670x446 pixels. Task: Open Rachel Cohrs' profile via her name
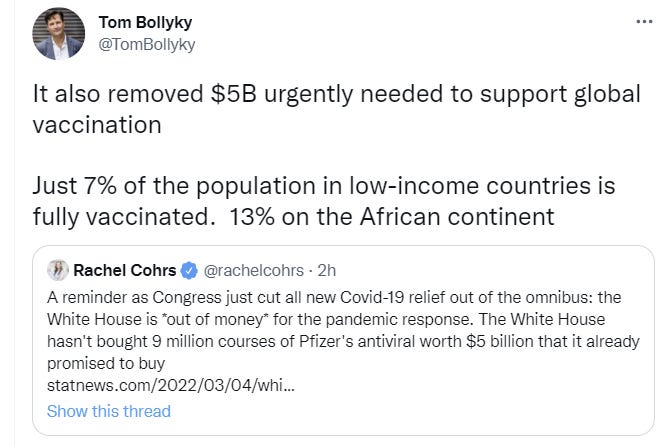[x=124, y=270]
